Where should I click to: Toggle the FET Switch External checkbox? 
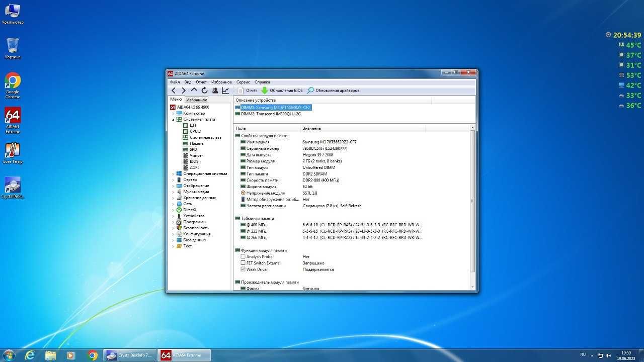coord(243,263)
